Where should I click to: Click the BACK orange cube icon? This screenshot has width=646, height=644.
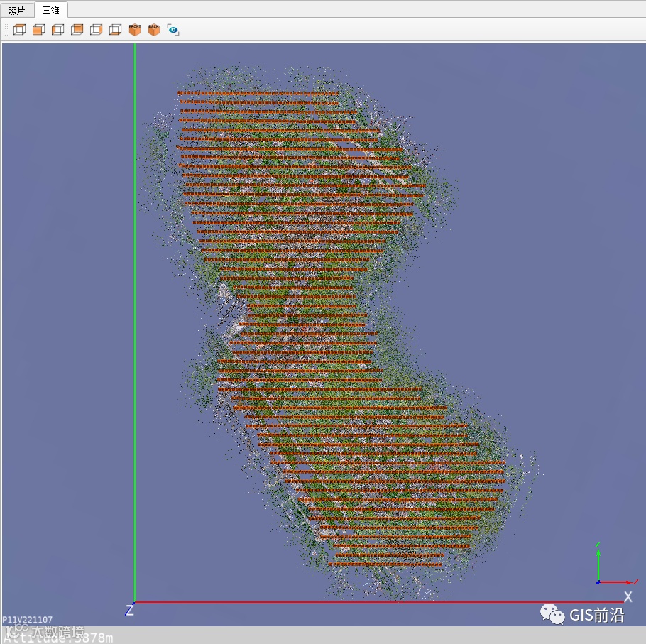(x=153, y=30)
